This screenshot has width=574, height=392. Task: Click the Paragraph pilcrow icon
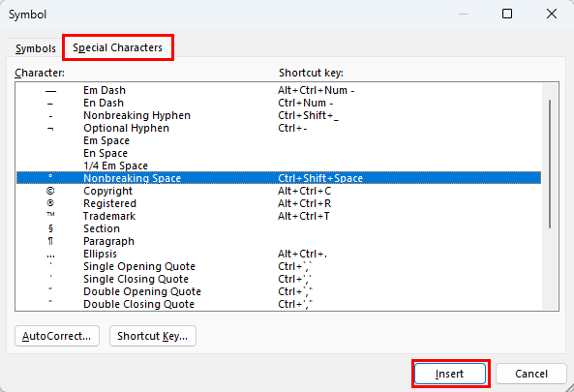click(x=50, y=241)
